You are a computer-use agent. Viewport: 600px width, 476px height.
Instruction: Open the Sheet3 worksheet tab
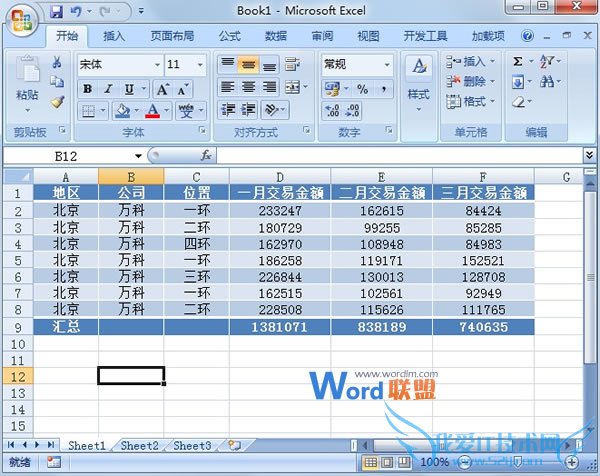pos(192,446)
